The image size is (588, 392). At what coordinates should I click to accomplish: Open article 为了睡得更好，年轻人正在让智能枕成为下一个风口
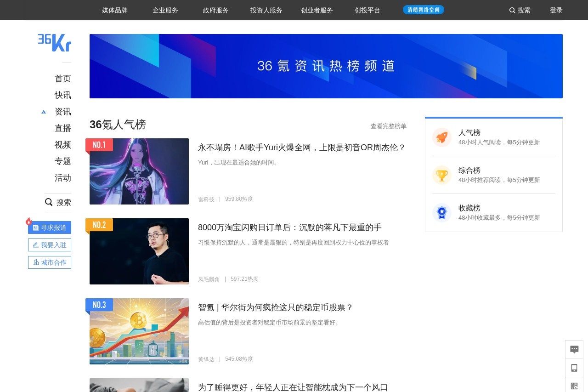(293, 387)
